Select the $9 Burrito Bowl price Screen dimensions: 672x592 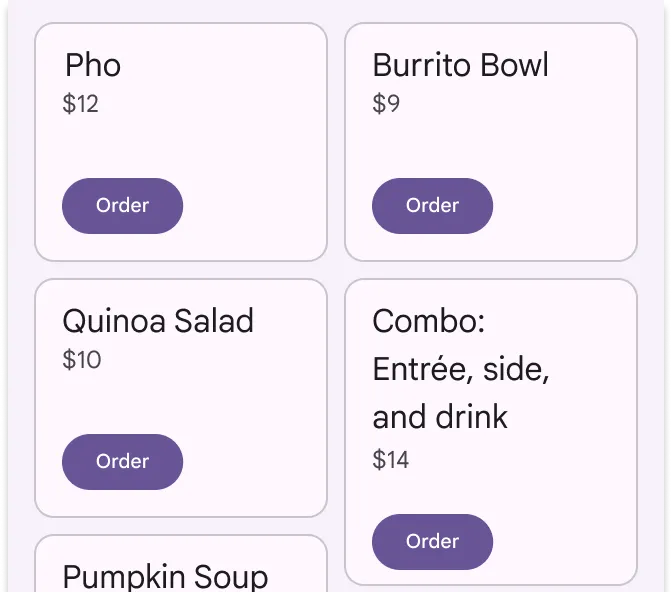tap(386, 104)
